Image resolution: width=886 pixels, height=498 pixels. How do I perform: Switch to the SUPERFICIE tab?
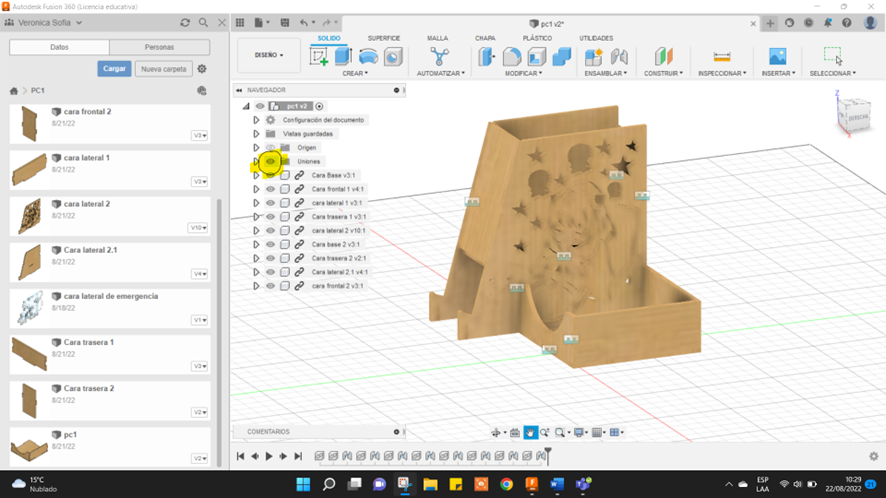click(x=384, y=38)
